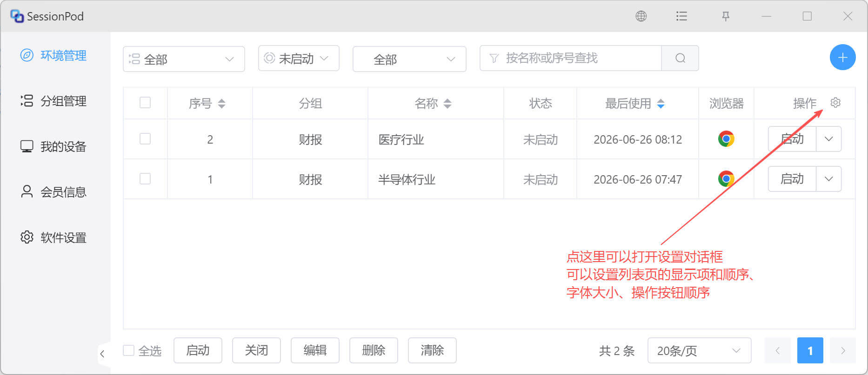Image resolution: width=868 pixels, height=375 pixels.
Task: Toggle the 全选 checkbox at the bottom
Action: (x=128, y=350)
